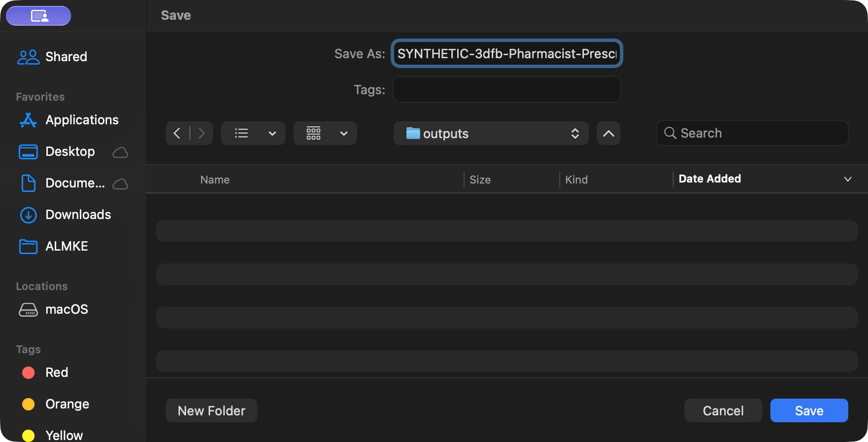Sort by Name column header
The image size is (868, 442).
pos(215,180)
